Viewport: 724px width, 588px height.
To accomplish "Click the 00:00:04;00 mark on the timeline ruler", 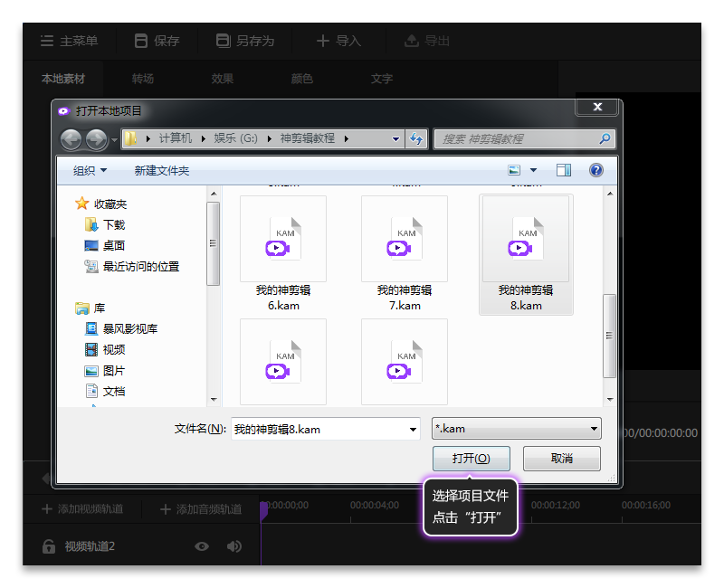I will 375,505.
